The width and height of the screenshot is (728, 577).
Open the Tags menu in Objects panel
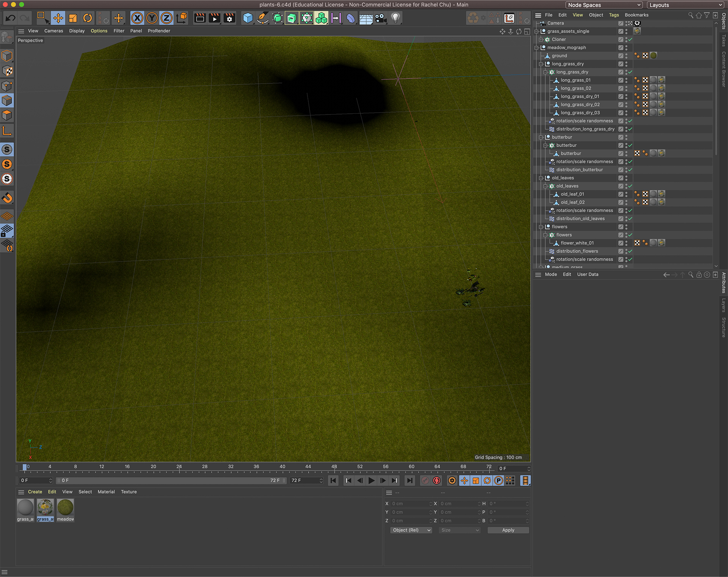point(613,15)
